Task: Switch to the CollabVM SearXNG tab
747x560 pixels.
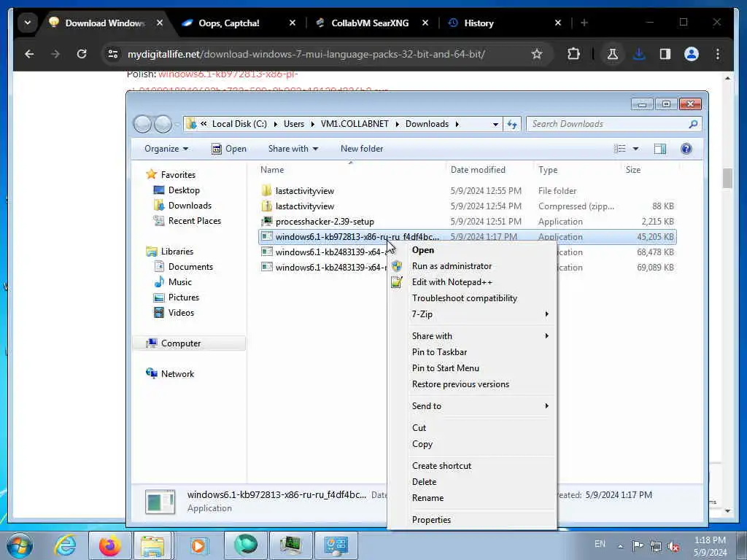Action: (x=370, y=23)
